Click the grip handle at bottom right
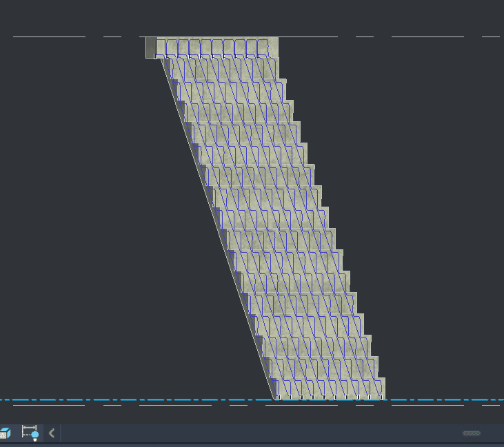The width and height of the screenshot is (504, 447). [472, 433]
